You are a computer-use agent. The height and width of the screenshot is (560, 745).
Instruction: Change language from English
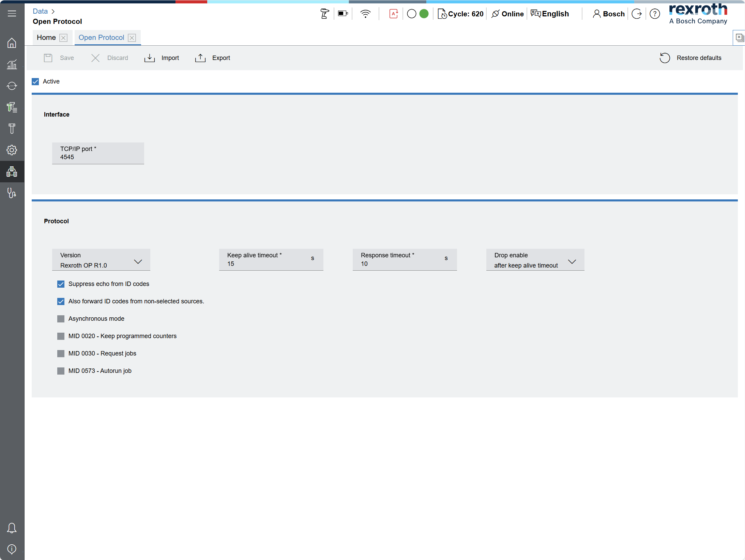(x=550, y=14)
